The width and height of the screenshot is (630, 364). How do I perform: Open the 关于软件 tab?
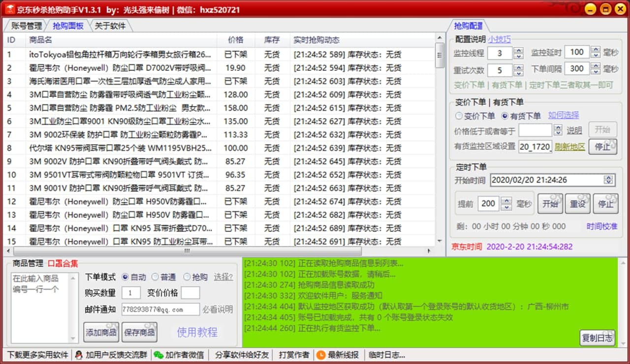click(x=110, y=26)
